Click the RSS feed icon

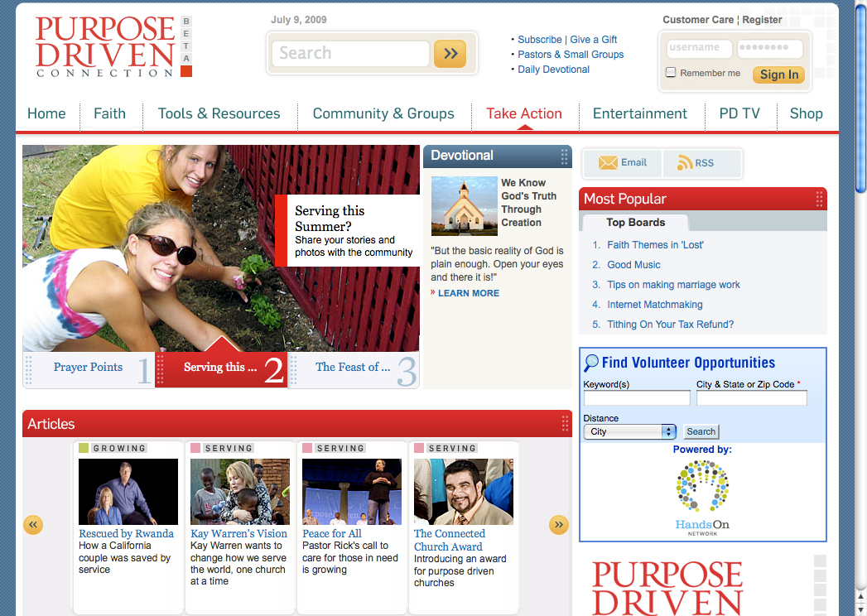pyautogui.click(x=685, y=162)
